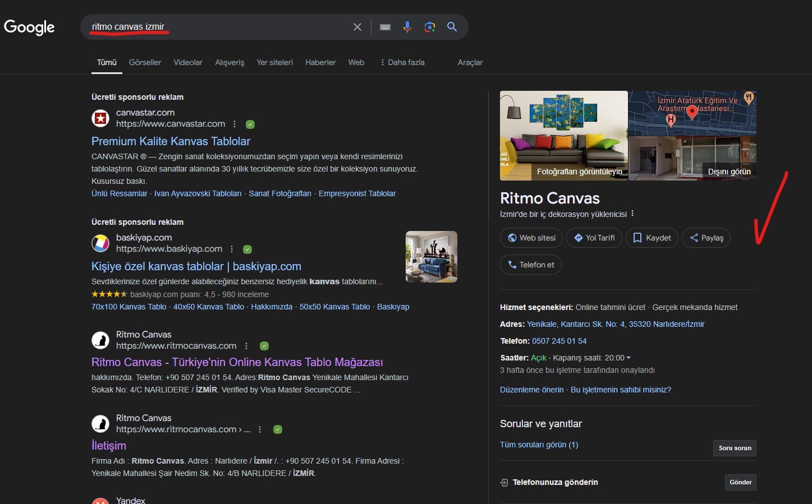Get directions with Yol Tarifi
The width and height of the screenshot is (812, 504).
click(x=594, y=238)
